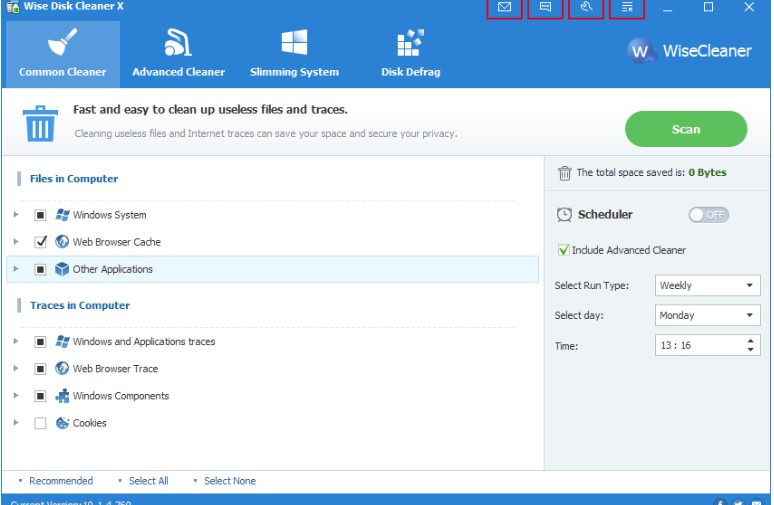
Task: Open settings via the wrench icon
Action: [x=586, y=7]
